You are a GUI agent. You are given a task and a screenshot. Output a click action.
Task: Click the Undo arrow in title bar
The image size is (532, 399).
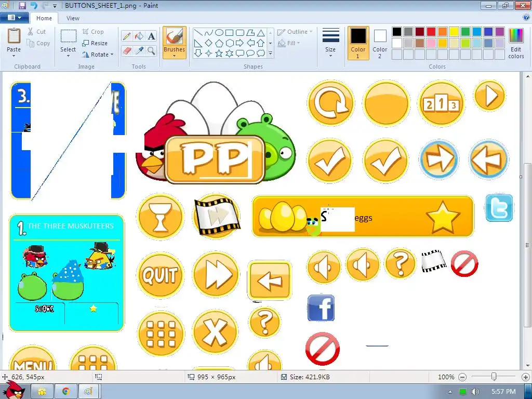(34, 5)
